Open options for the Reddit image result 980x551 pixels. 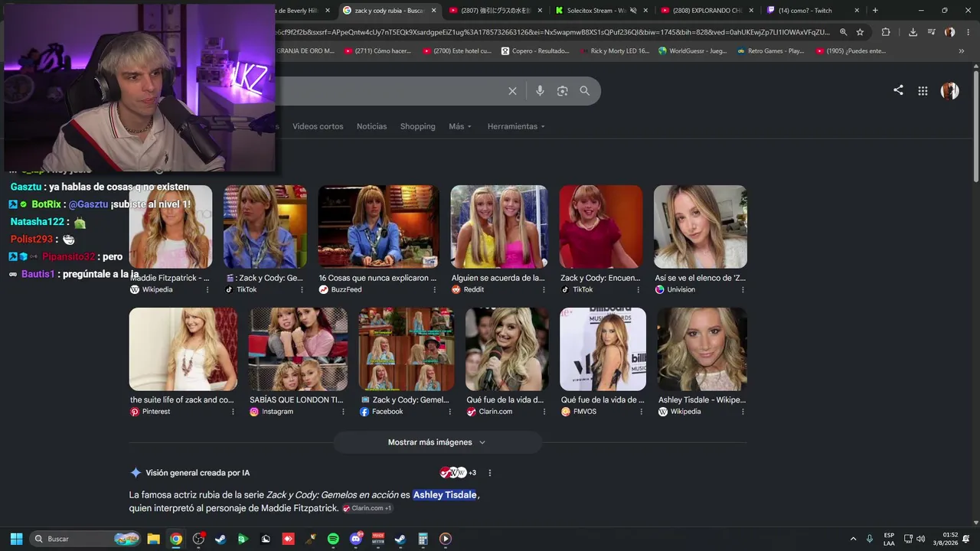point(543,290)
